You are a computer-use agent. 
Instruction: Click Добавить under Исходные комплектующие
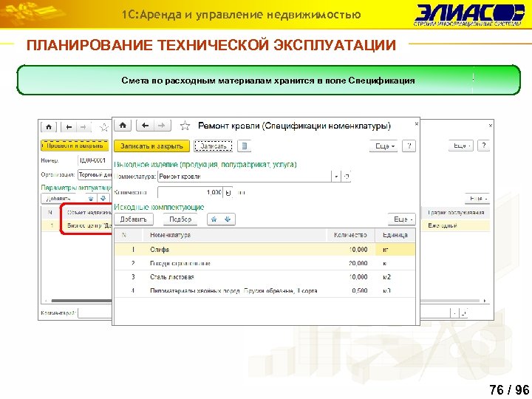(133, 219)
